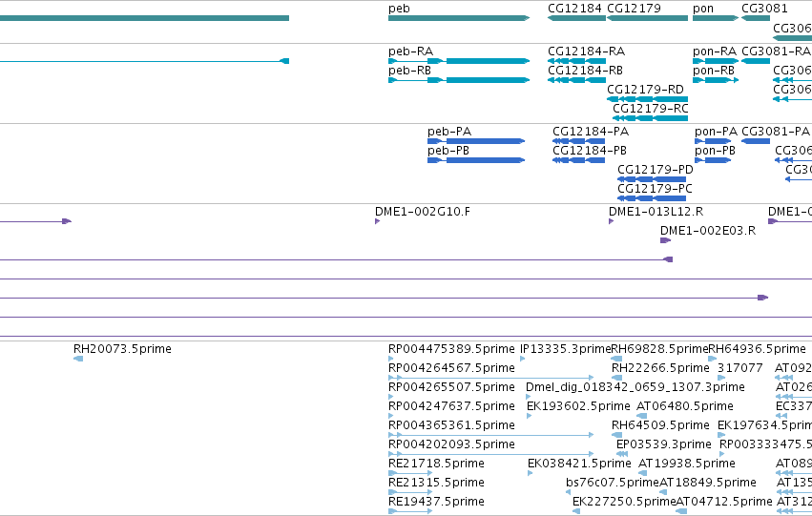The height and width of the screenshot is (516, 812).
Task: Select the pon gene feature
Action: (716, 18)
